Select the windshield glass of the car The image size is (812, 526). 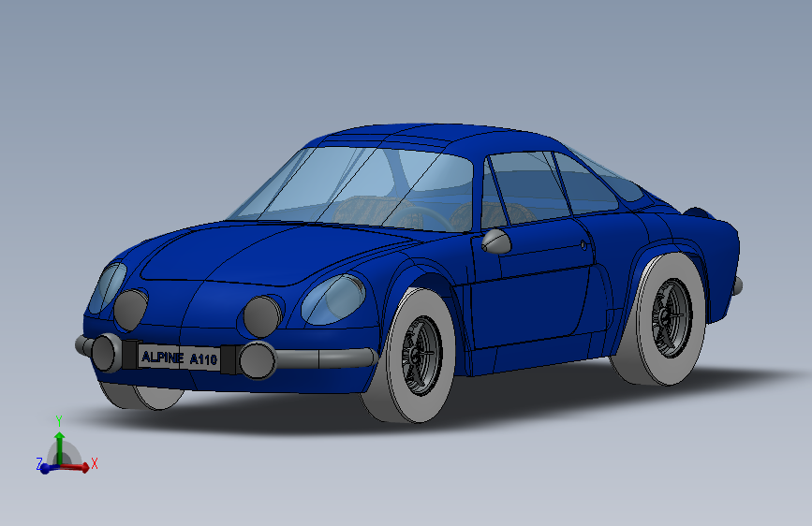358,189
